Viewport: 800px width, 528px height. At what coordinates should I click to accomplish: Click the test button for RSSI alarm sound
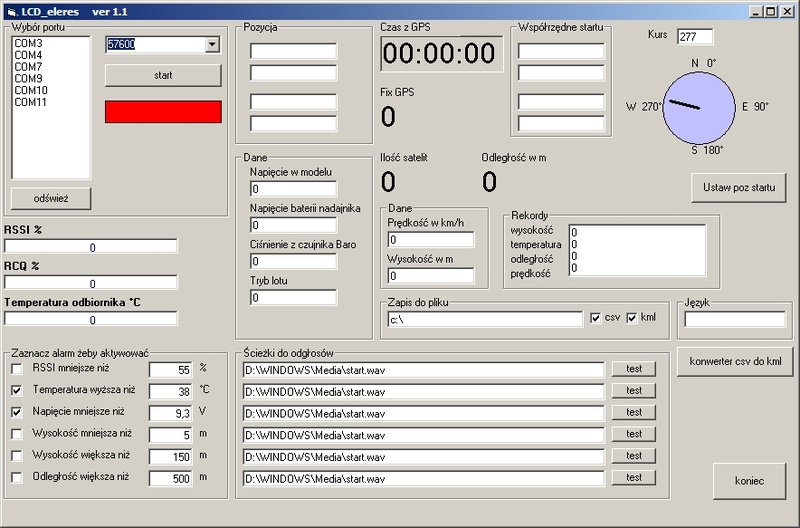(634, 369)
